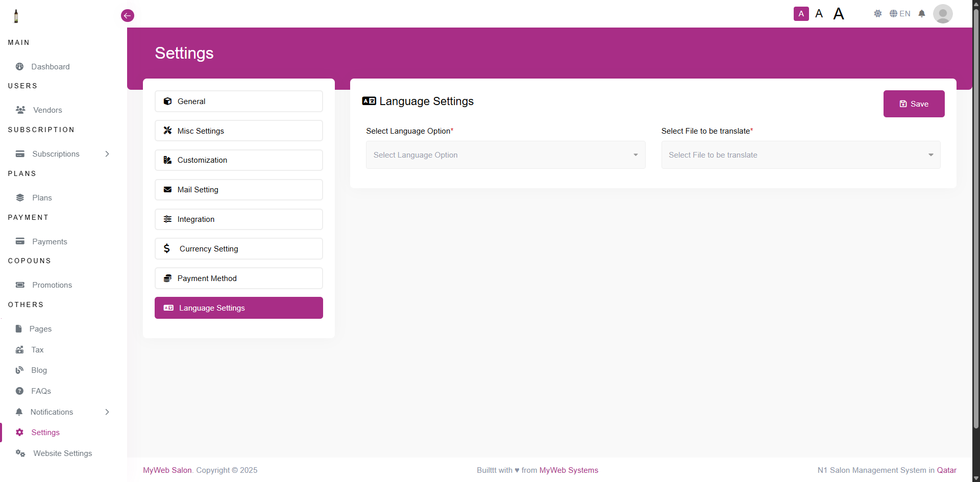Switch to largest font size

tap(838, 14)
